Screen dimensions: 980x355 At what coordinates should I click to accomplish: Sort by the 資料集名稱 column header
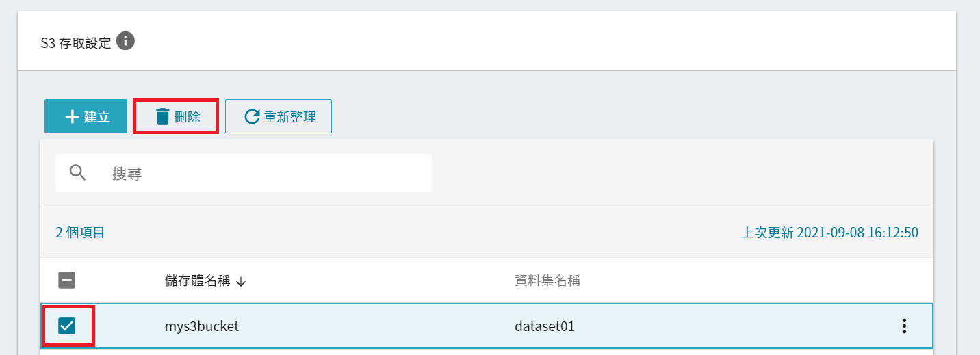[547, 280]
